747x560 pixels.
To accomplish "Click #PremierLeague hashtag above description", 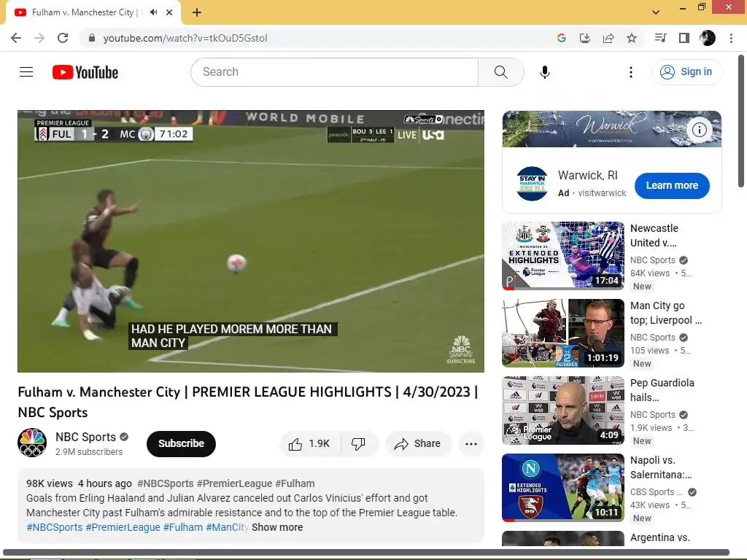I will tap(234, 484).
